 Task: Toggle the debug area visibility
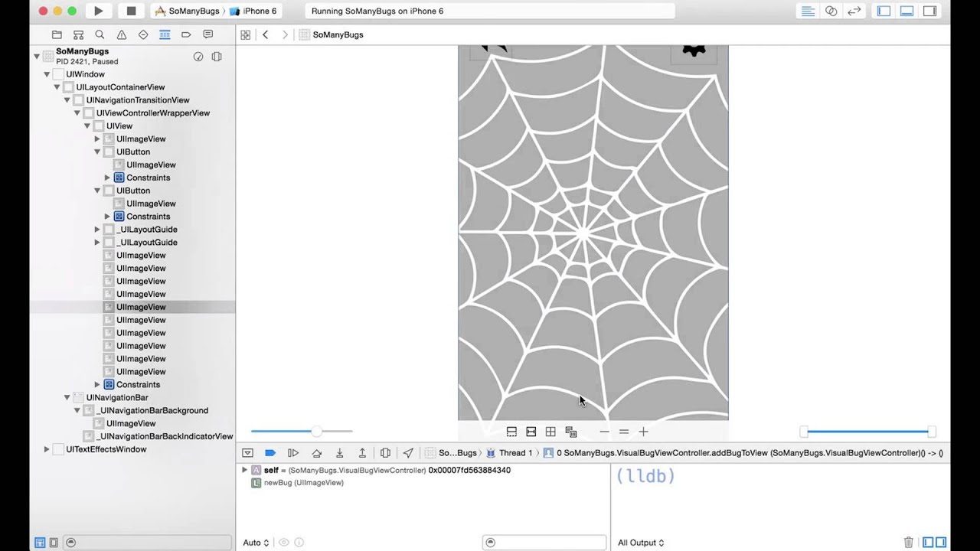coord(906,11)
